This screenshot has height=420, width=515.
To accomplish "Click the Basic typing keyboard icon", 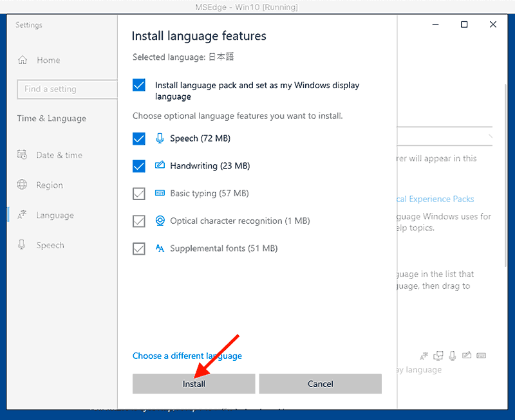I will click(160, 194).
